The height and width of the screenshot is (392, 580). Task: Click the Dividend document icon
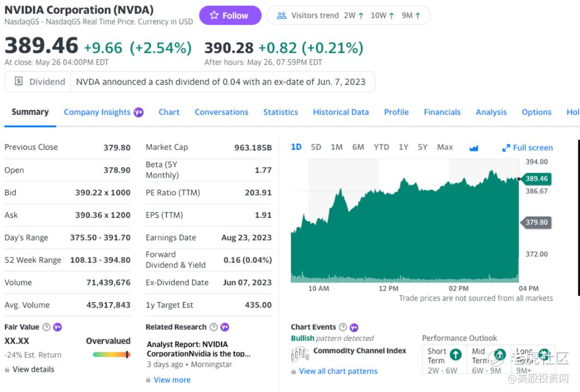point(19,82)
